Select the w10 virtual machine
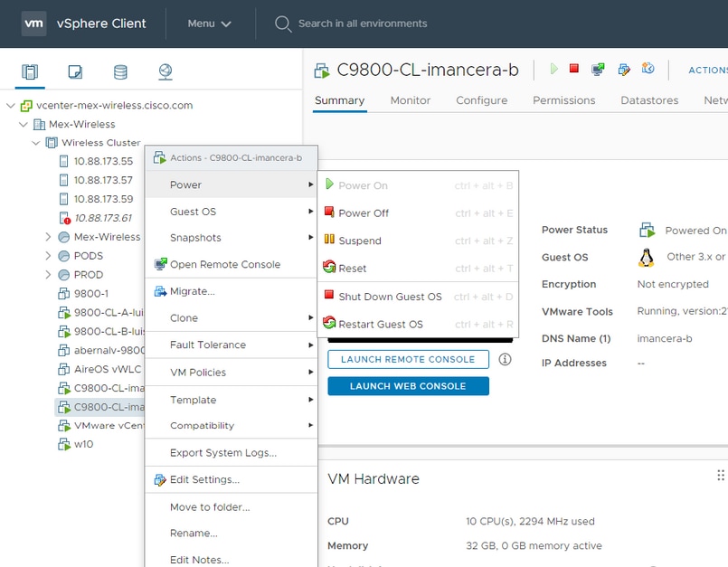The height and width of the screenshot is (567, 728). pyautogui.click(x=83, y=444)
